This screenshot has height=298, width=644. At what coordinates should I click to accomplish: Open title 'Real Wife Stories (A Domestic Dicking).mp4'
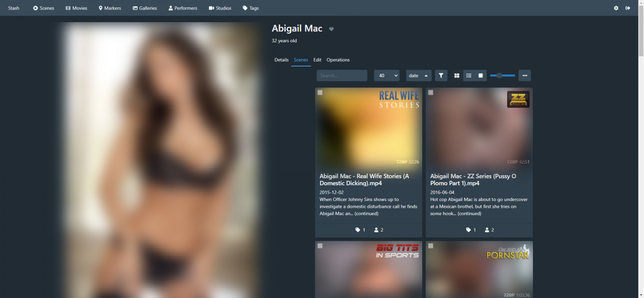[364, 180]
